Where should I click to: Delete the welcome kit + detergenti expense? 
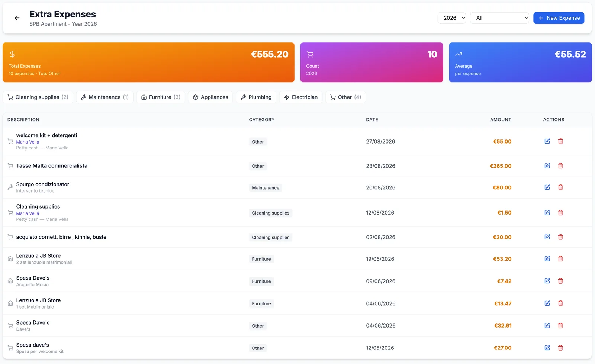(560, 141)
